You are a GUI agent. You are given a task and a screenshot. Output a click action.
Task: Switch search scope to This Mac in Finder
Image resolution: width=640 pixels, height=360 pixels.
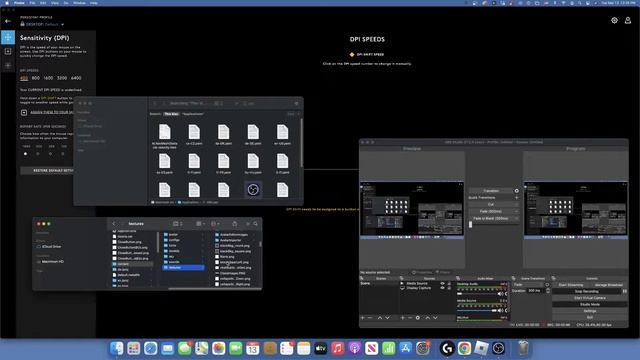point(171,114)
